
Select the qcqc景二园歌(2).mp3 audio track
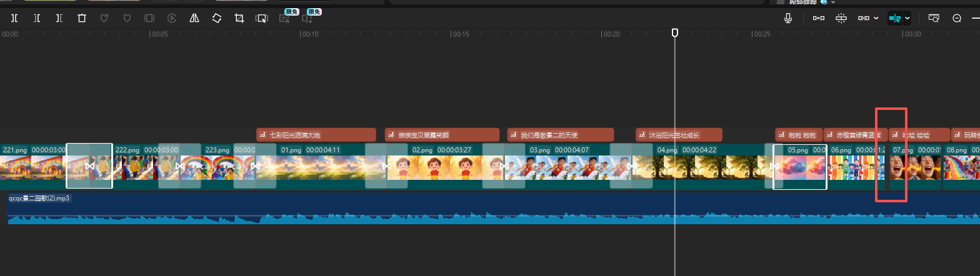[x=494, y=209]
